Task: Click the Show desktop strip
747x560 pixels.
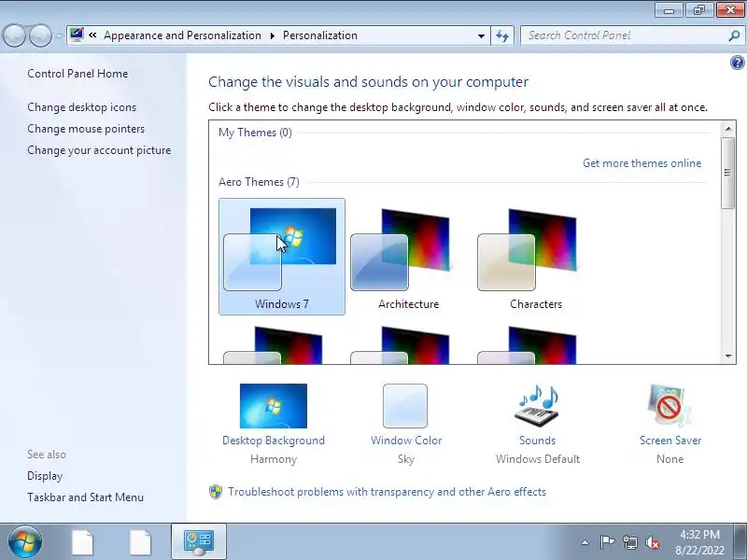Action: (741, 542)
